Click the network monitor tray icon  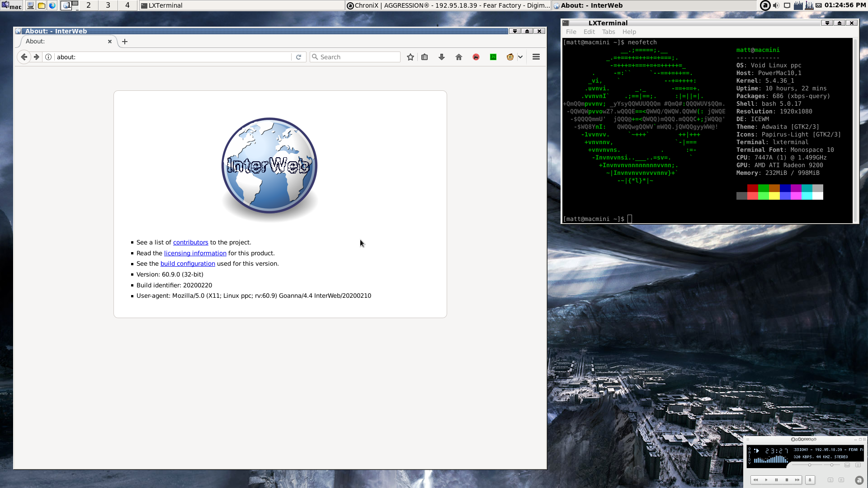[x=787, y=5]
